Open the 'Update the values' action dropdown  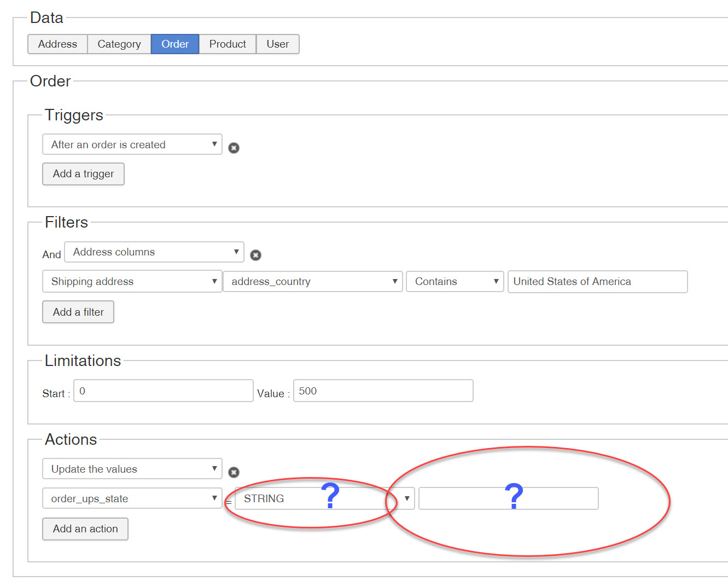click(x=132, y=469)
